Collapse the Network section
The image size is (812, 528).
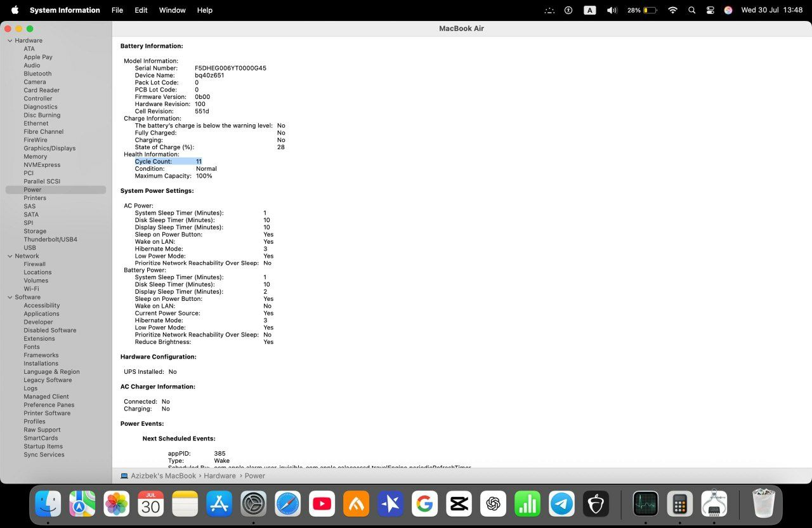tap(10, 256)
